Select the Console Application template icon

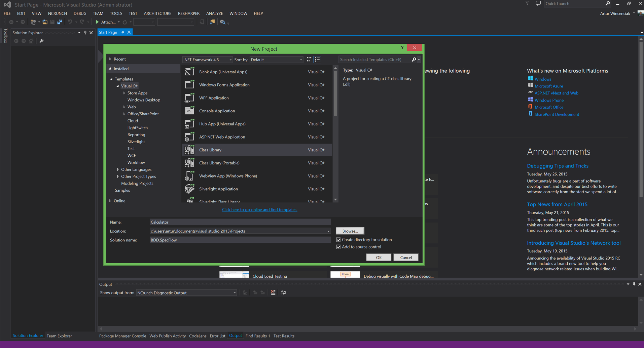coord(190,111)
